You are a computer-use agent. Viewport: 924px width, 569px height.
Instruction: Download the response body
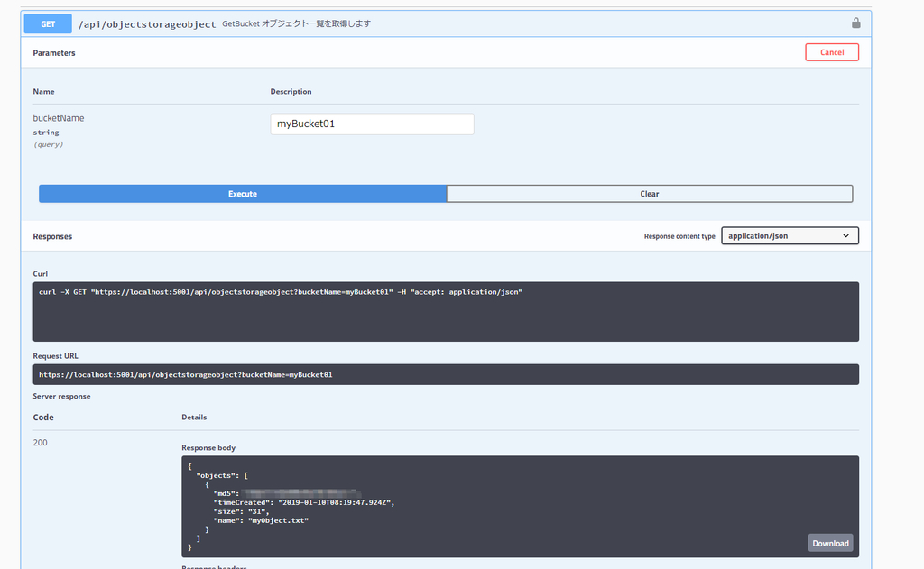point(830,543)
